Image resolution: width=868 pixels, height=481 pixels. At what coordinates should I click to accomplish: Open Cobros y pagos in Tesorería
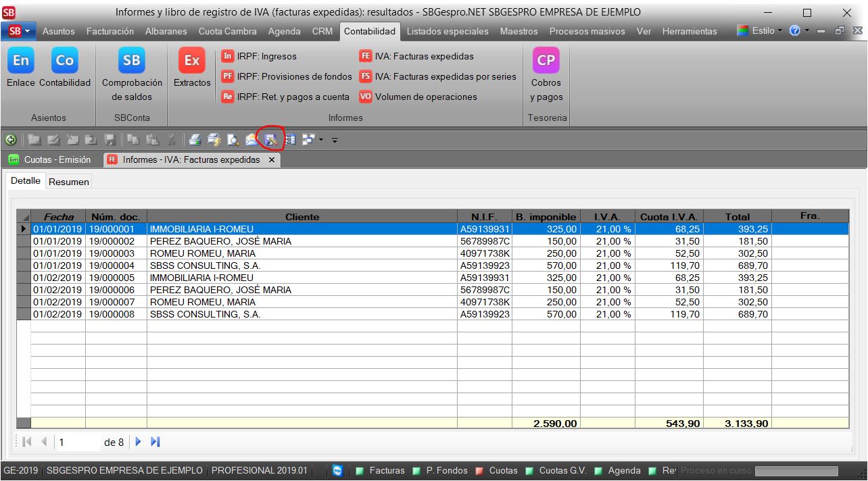(x=546, y=61)
